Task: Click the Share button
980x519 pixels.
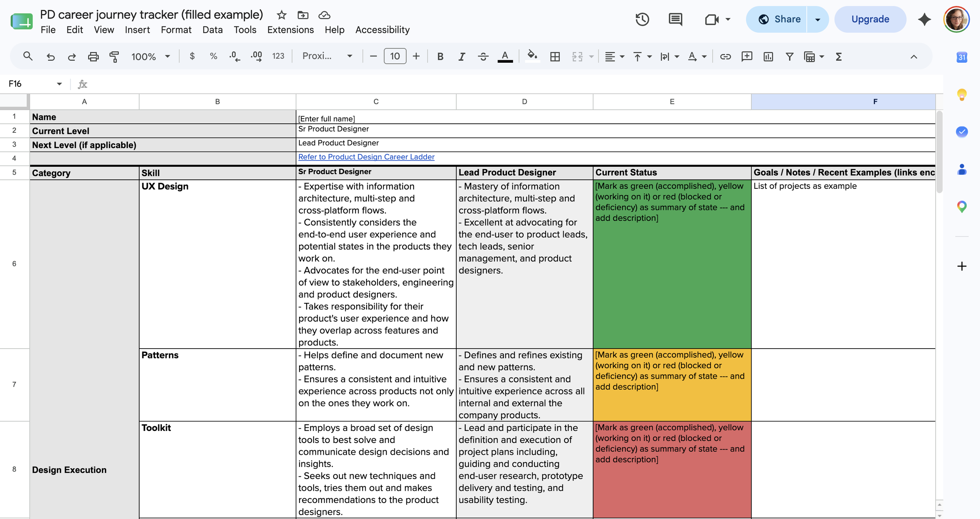Action: point(777,19)
